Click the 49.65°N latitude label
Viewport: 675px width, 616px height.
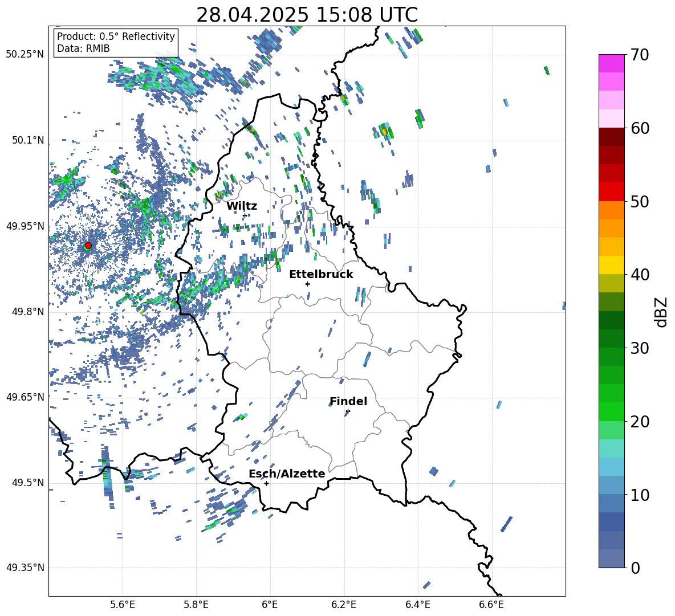pyautogui.click(x=25, y=397)
